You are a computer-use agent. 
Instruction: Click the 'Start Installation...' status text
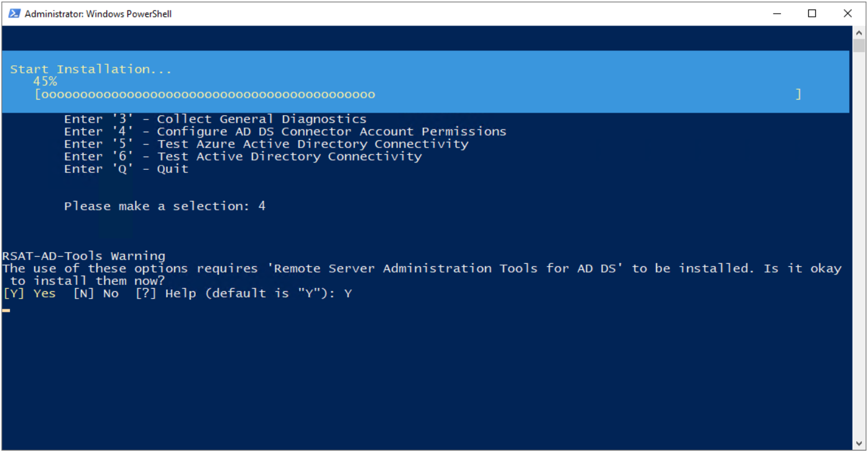tap(91, 69)
